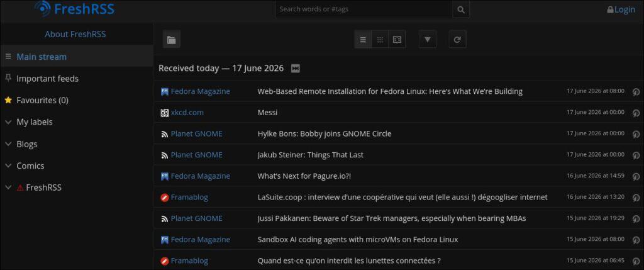Open xkcd.com feed link
Screen dimensions: 644x270
coord(187,113)
